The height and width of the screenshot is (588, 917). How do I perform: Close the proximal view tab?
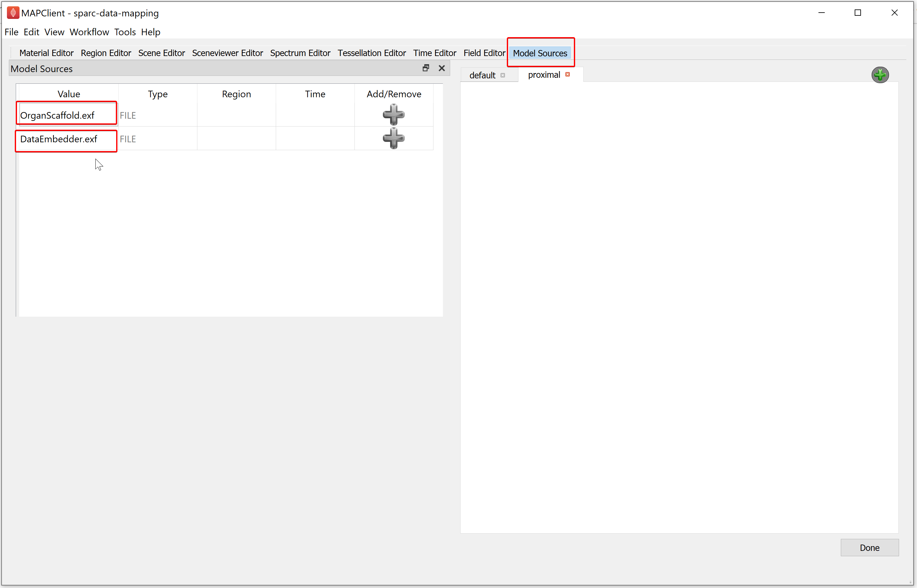(568, 75)
